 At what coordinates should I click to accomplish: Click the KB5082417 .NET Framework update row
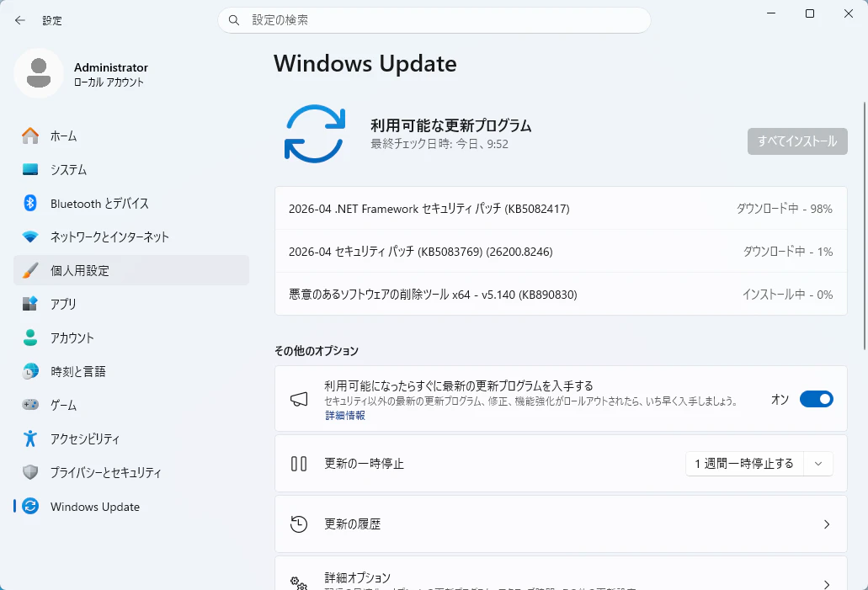pos(561,209)
